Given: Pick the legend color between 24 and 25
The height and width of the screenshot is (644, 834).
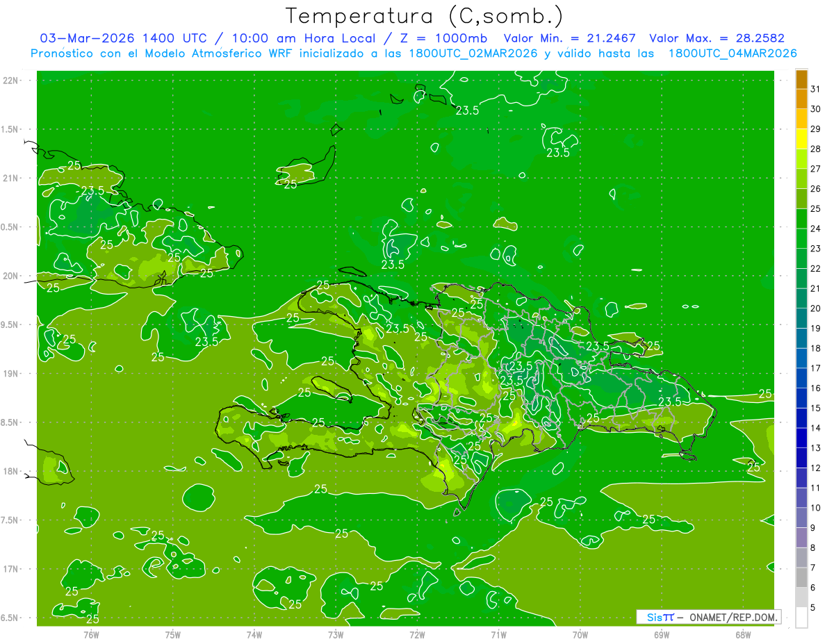Looking at the screenshot, I should 801,218.
